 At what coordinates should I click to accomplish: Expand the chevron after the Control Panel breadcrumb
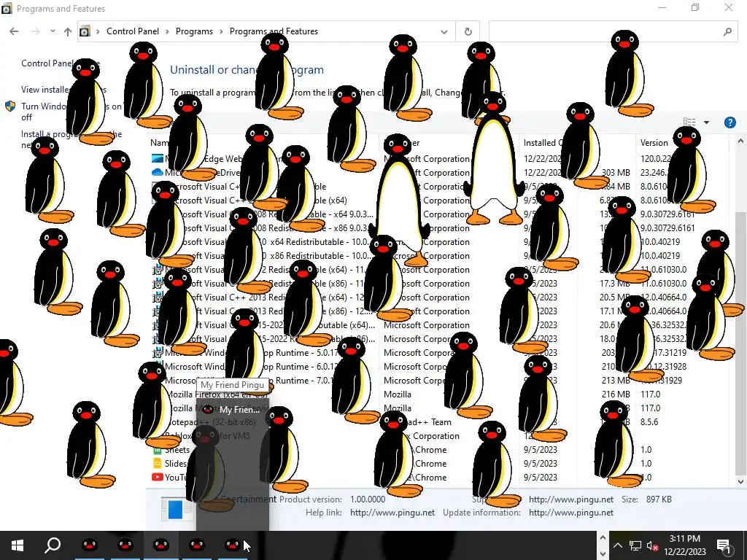pos(167,31)
